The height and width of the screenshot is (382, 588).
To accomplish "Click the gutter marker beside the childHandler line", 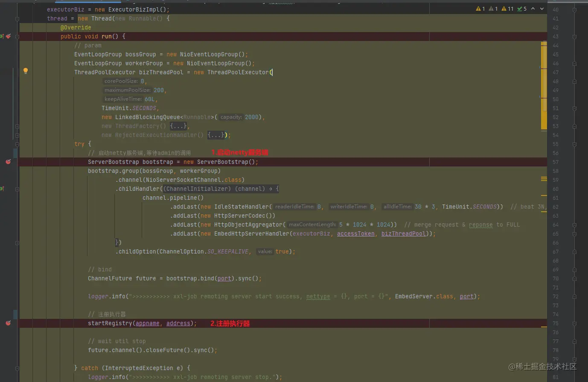I will (x=2, y=189).
